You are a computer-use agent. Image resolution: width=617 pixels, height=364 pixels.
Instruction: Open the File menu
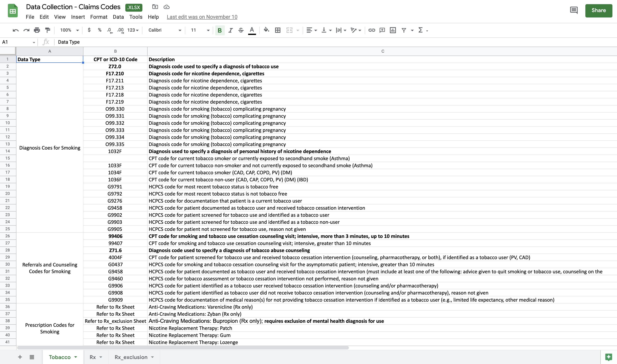pyautogui.click(x=30, y=17)
